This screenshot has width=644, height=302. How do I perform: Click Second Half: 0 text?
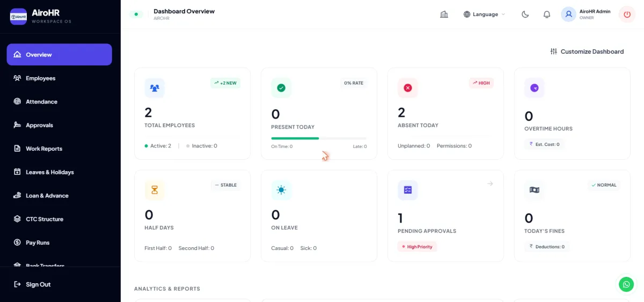click(196, 248)
